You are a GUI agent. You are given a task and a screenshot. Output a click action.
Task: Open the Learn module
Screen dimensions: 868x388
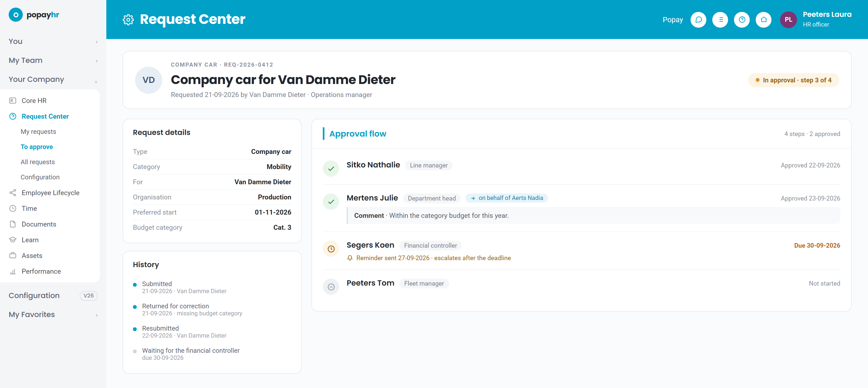(50, 240)
